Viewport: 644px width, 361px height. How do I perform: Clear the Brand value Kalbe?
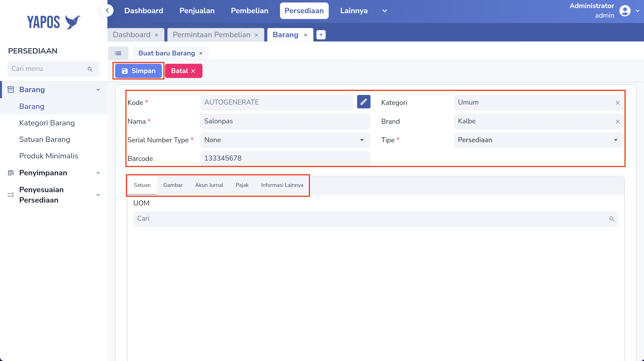(x=618, y=121)
